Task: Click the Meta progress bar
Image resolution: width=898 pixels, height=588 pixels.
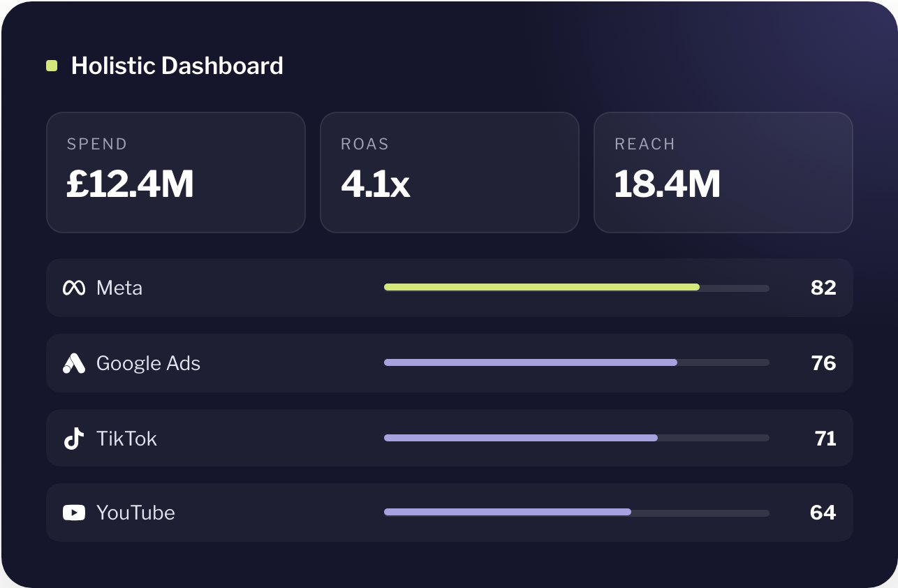Action: [x=577, y=288]
